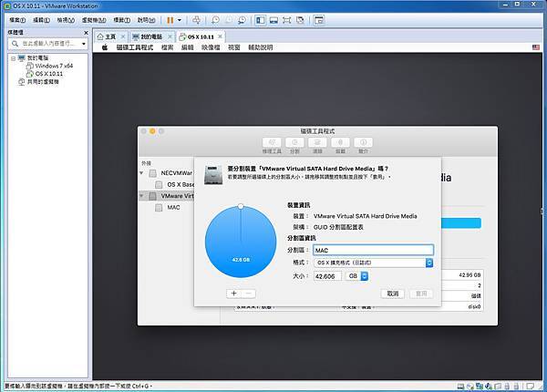The image size is (547, 392).
Task: Click the 分割區 name field containing MAC
Action: (x=374, y=250)
